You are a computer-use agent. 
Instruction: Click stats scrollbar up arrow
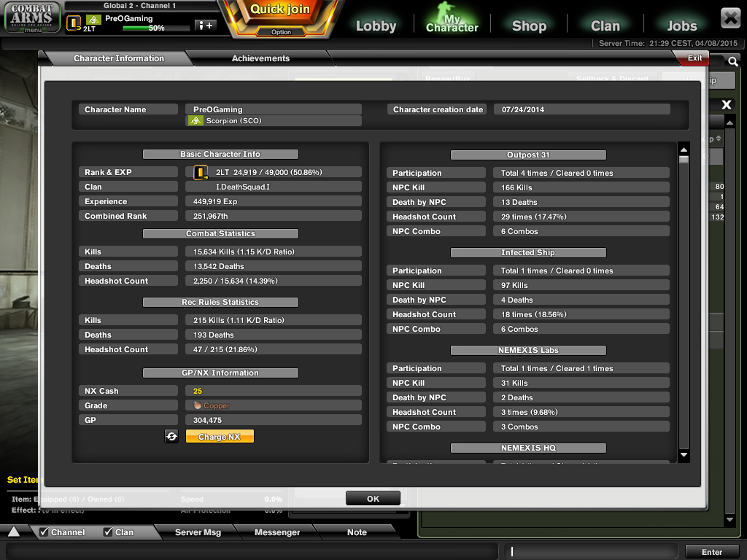(684, 149)
